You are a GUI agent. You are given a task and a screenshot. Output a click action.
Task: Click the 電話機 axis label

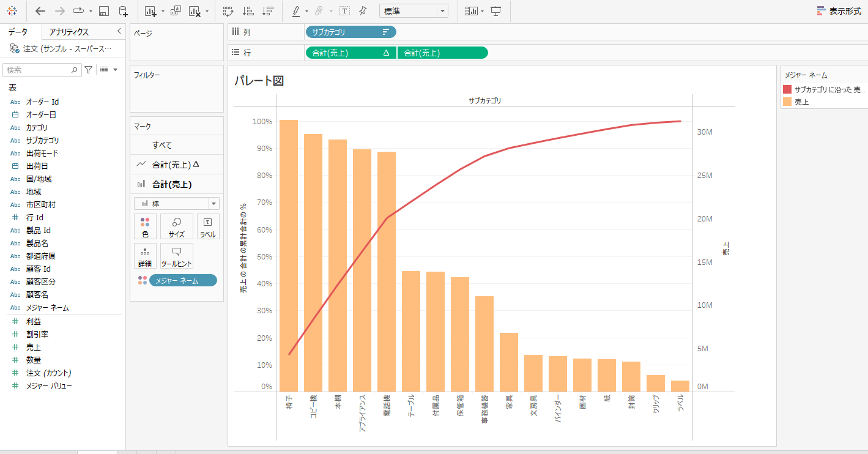click(387, 406)
